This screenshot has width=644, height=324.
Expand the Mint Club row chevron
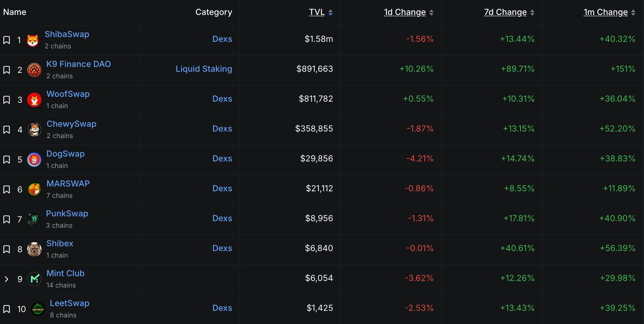point(7,279)
